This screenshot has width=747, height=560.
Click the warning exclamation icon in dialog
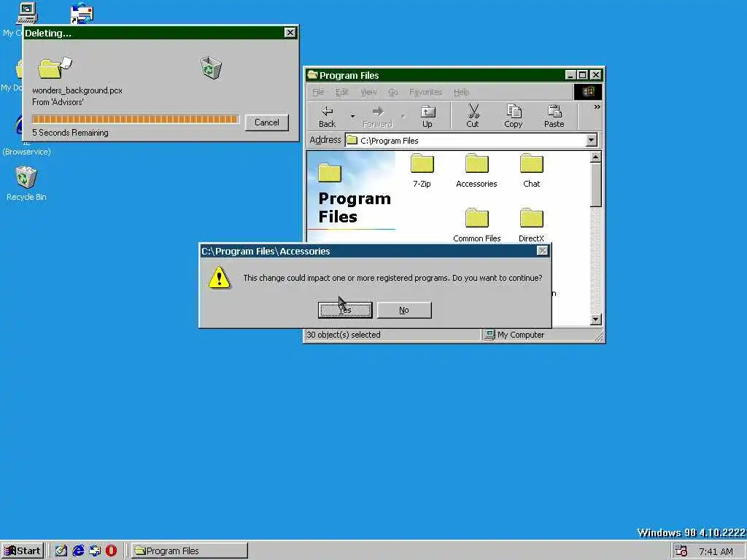click(x=219, y=278)
